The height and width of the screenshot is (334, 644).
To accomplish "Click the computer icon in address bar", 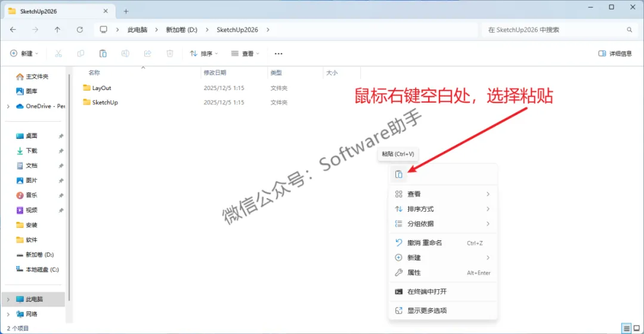I will [x=104, y=30].
